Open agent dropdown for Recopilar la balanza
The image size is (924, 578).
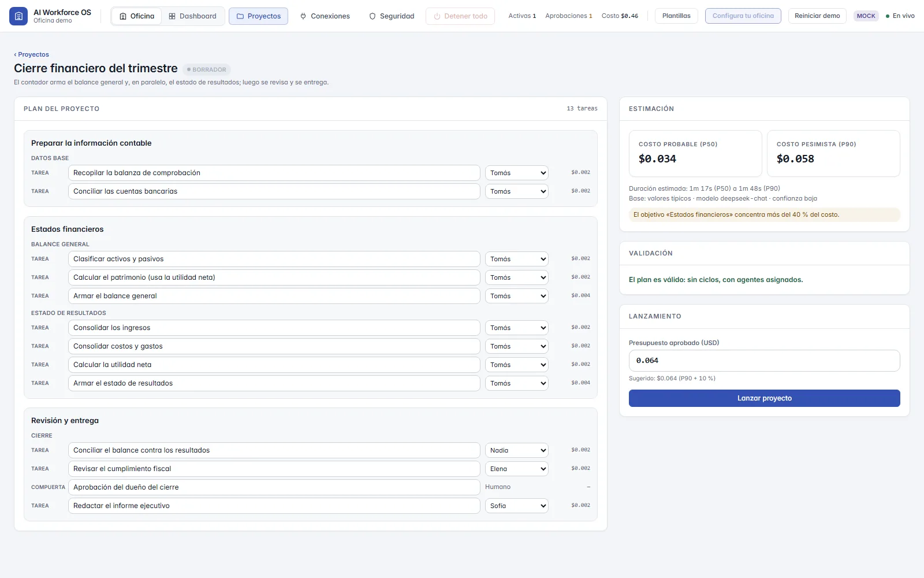click(x=516, y=173)
